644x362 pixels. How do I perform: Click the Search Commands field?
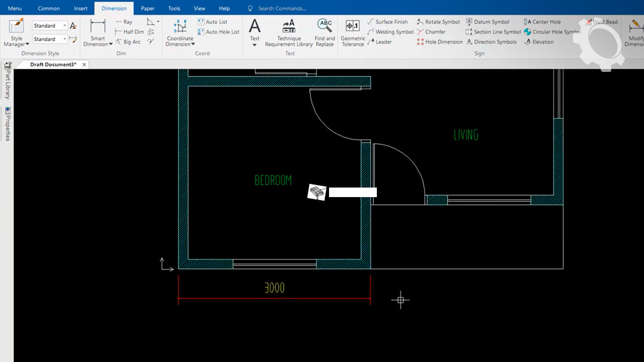(x=282, y=9)
